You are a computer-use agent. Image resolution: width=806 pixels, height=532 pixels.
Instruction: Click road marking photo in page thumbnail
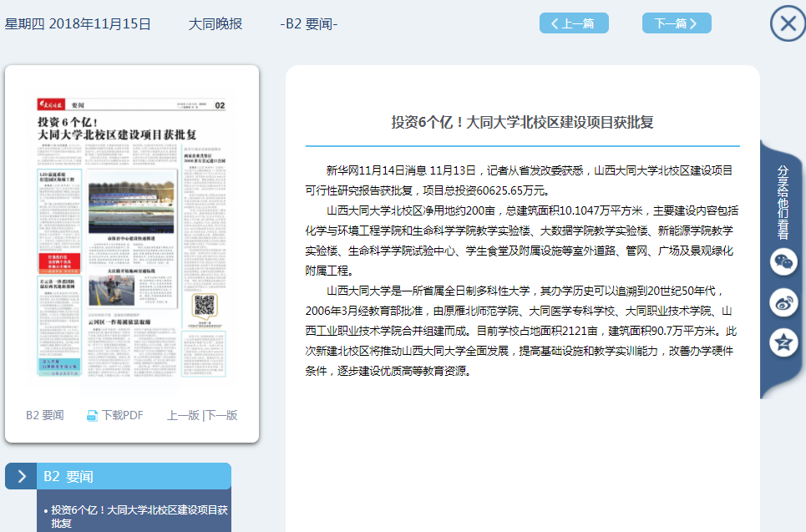pyautogui.click(x=112, y=291)
